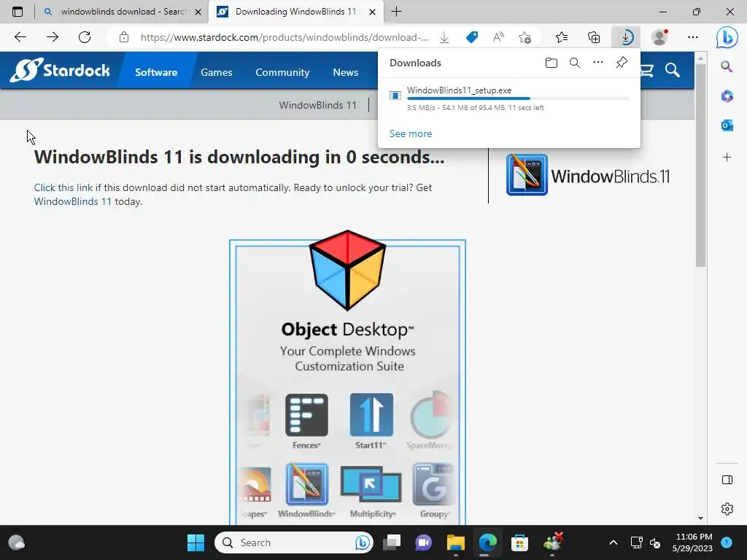Open File Explorer from taskbar
This screenshot has height=560, width=747.
[x=455, y=542]
